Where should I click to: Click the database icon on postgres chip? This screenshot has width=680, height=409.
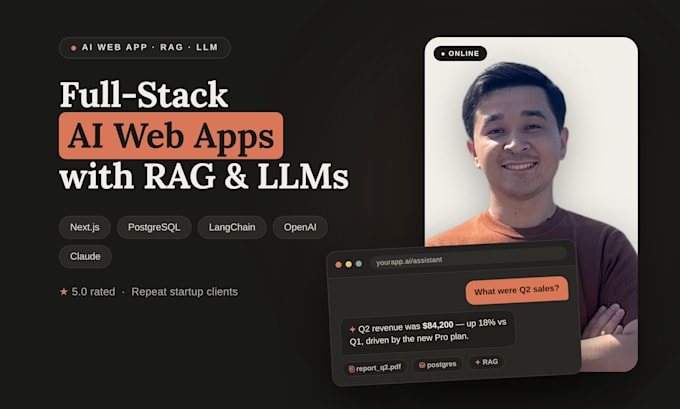click(x=422, y=365)
